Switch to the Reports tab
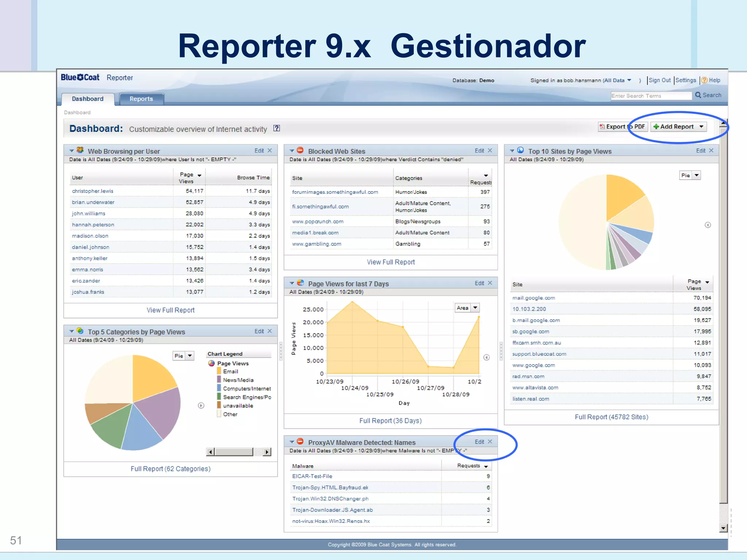This screenshot has width=747, height=560. [x=141, y=99]
